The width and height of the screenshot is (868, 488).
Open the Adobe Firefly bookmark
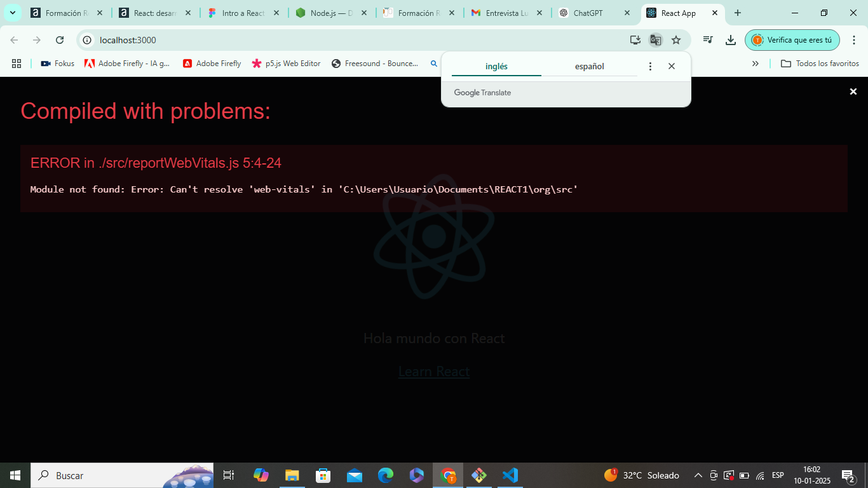coord(212,64)
